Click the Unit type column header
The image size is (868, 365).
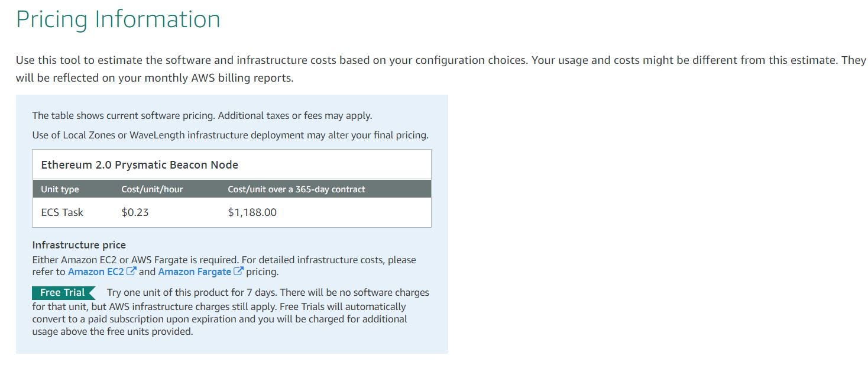pos(60,189)
